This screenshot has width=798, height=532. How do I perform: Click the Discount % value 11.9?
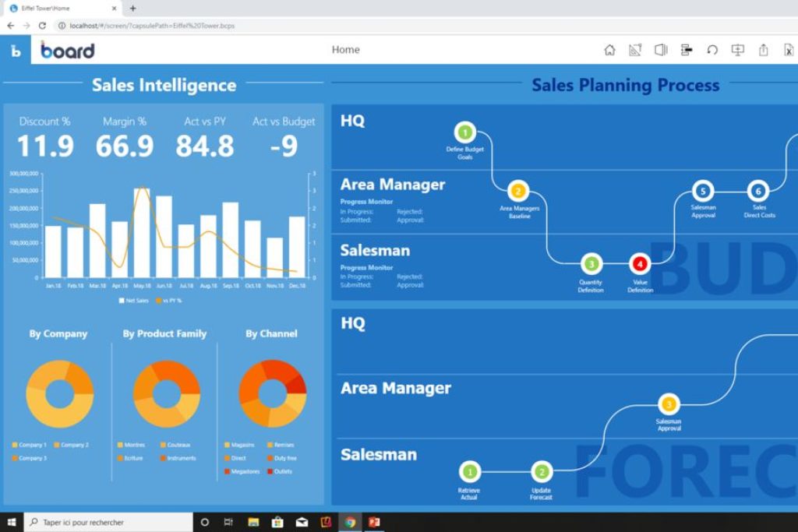[45, 146]
